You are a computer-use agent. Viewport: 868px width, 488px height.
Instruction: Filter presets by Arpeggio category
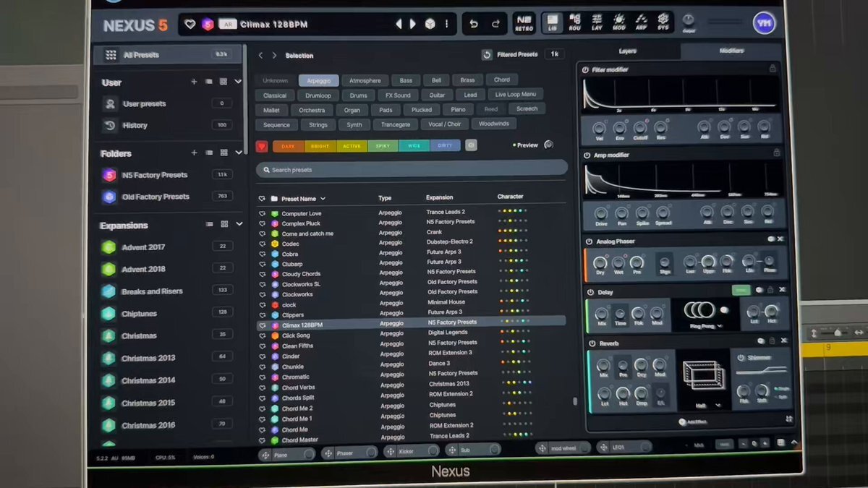pyautogui.click(x=318, y=80)
